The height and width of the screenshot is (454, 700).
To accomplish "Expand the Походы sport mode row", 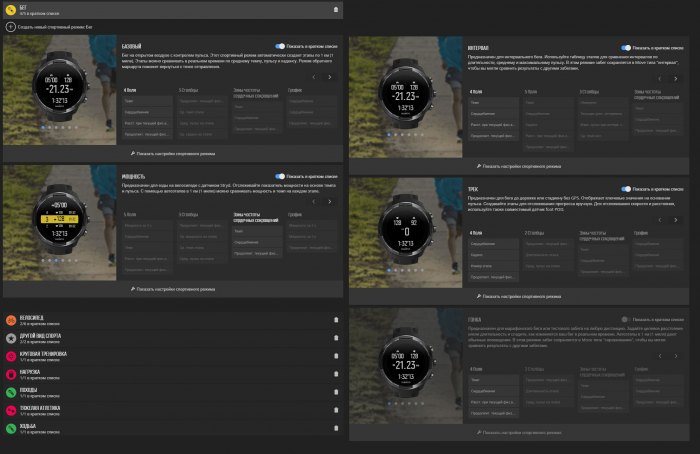I will point(173,392).
